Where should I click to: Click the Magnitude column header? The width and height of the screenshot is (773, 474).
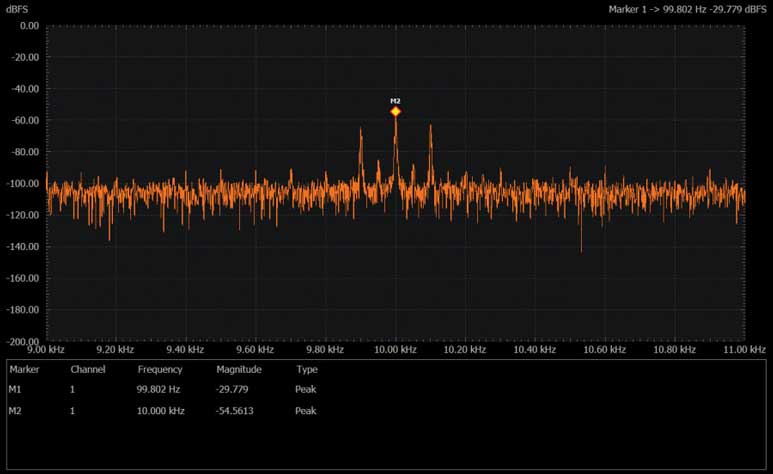tap(239, 369)
